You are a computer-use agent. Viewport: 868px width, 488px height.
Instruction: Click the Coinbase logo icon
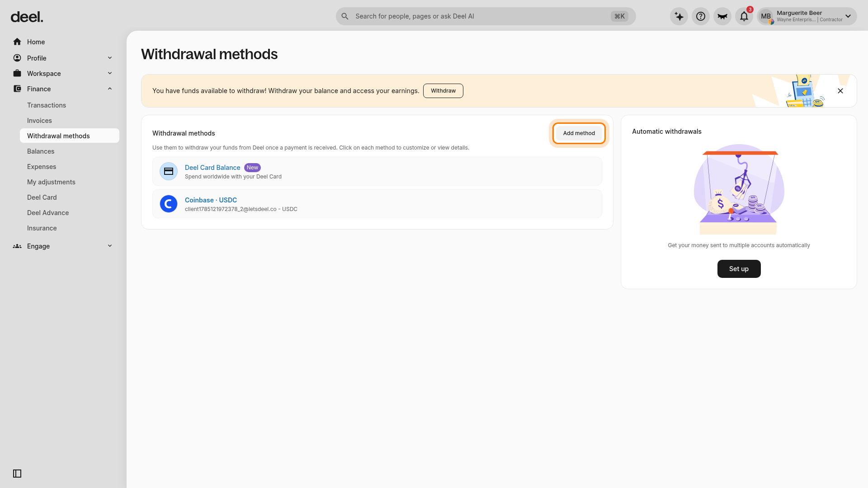tap(169, 204)
